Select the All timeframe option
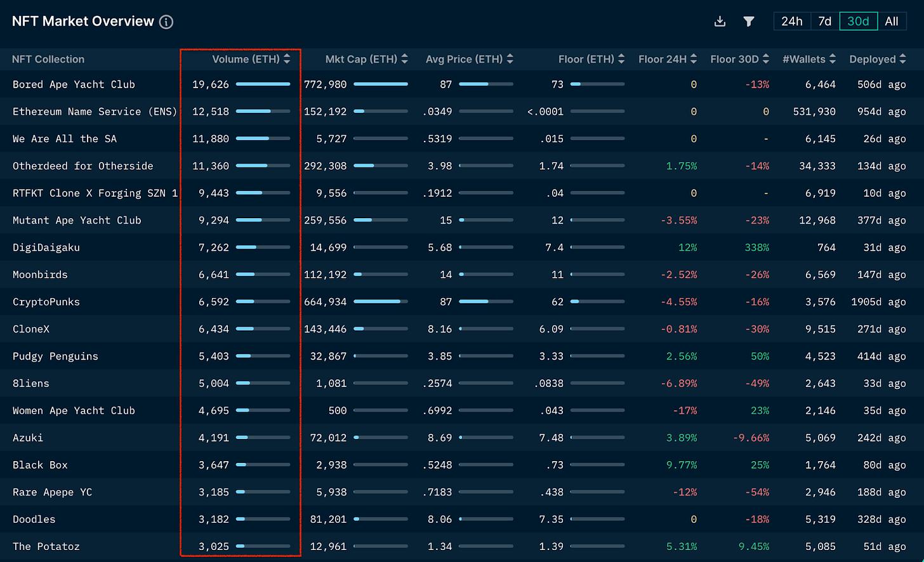924x562 pixels. pyautogui.click(x=891, y=22)
